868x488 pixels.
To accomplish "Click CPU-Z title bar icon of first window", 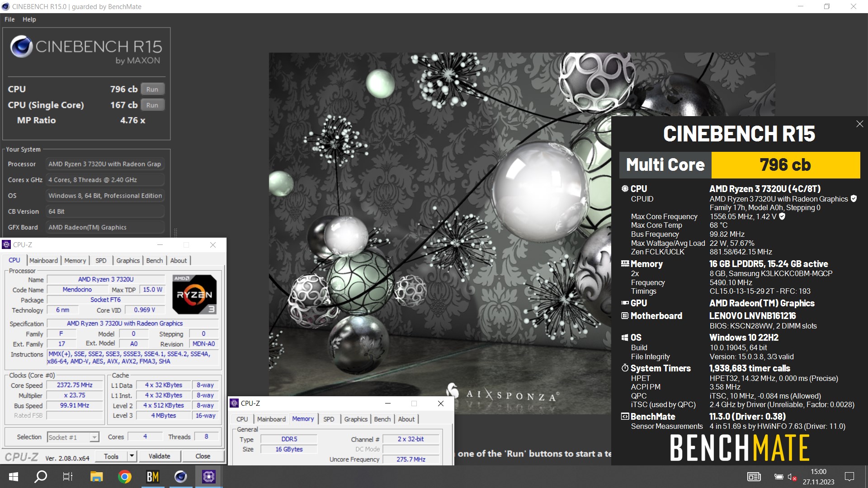I will (6, 244).
